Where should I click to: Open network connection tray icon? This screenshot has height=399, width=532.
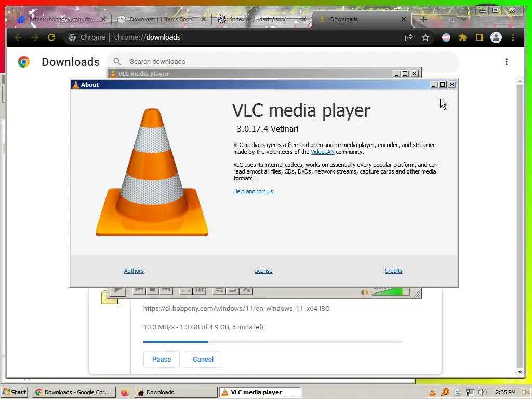click(x=470, y=392)
